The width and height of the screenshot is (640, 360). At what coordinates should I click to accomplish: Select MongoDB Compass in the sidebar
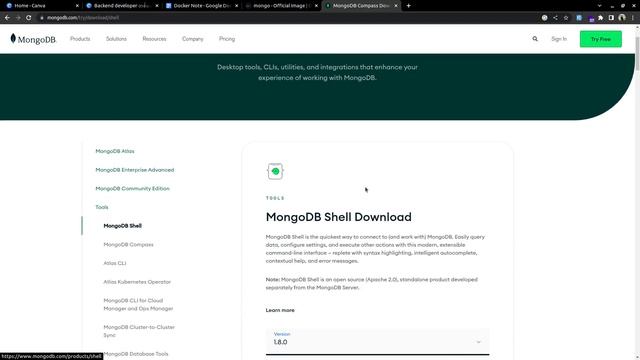129,244
